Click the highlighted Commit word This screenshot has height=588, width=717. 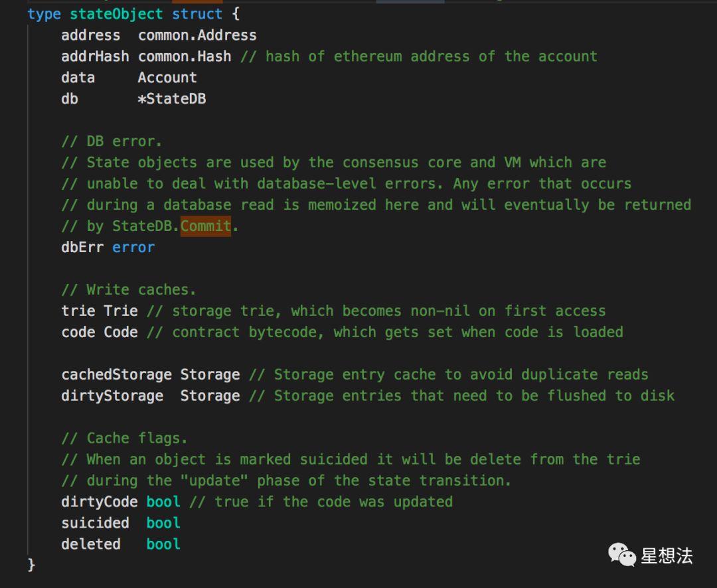tap(206, 226)
